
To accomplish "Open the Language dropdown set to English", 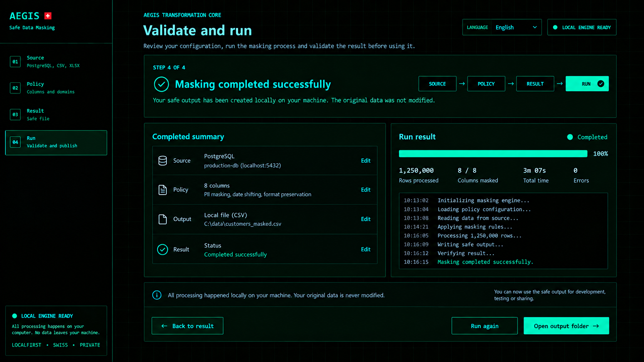I will pos(502,27).
